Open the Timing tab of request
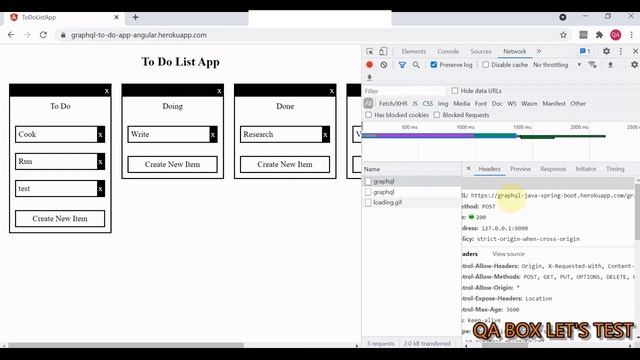Image resolution: width=640 pixels, height=360 pixels. click(615, 169)
